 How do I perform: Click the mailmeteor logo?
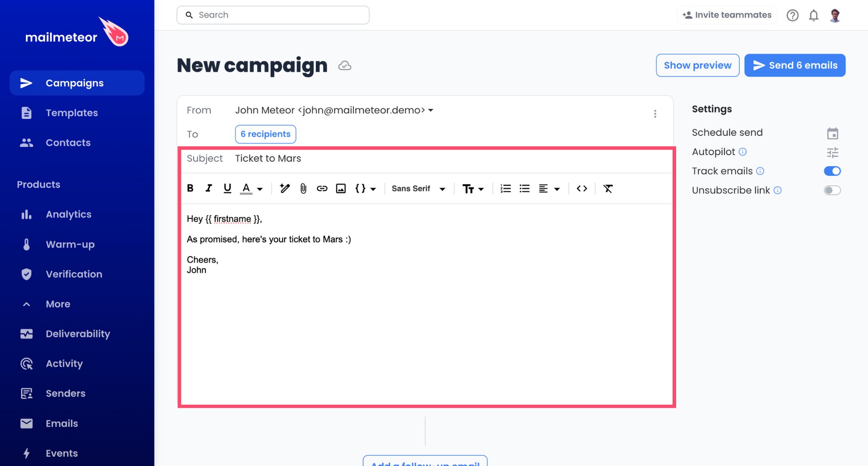76,32
